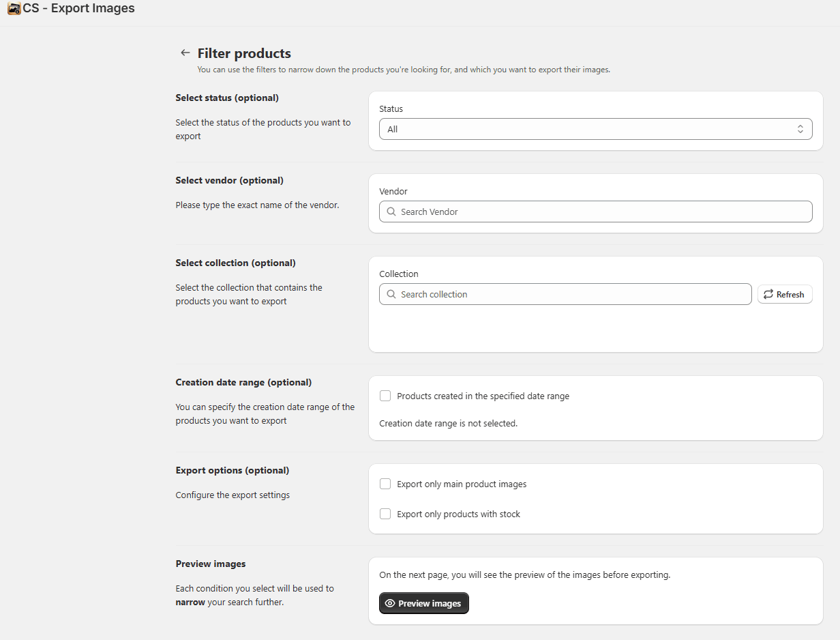Click the Vendor field label

(x=393, y=192)
